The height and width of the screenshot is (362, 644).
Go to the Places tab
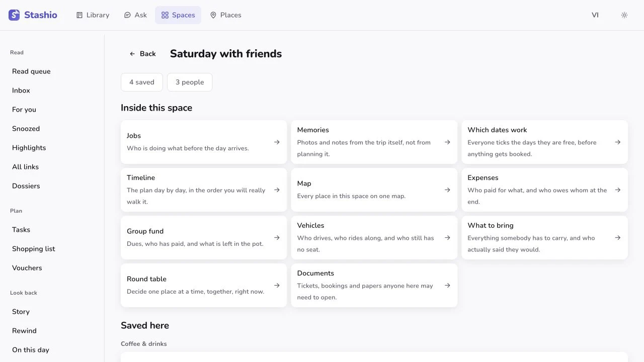tap(225, 15)
